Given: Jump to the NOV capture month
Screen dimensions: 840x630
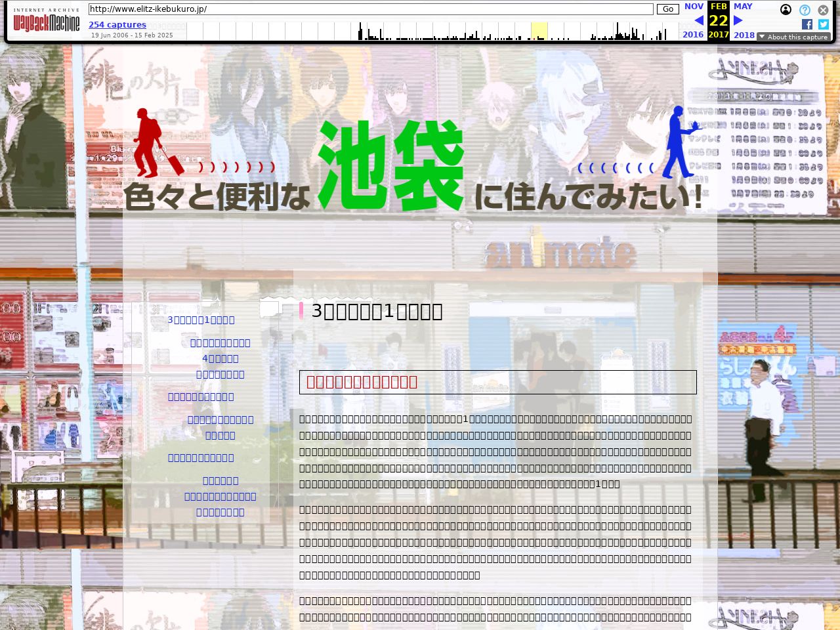Looking at the screenshot, I should coord(694,7).
